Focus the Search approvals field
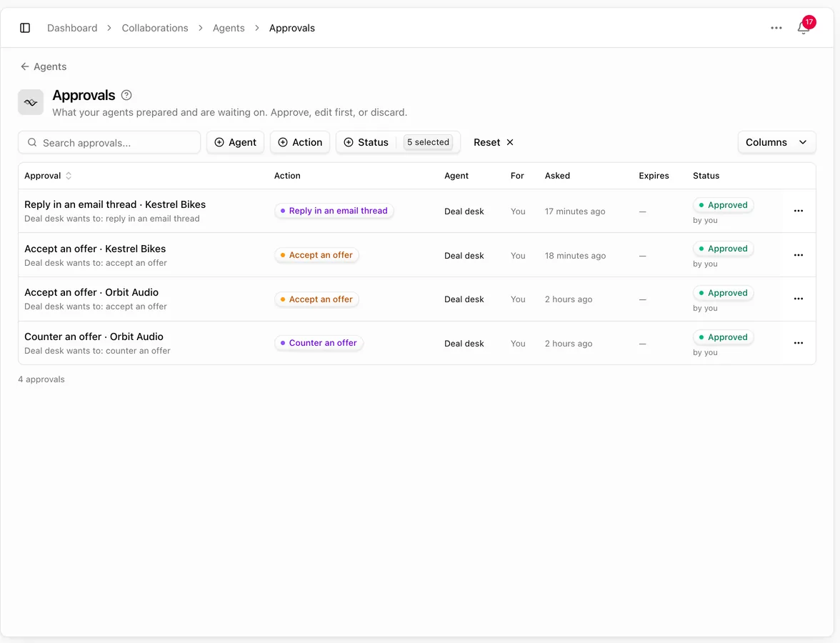840x643 pixels. (x=109, y=143)
